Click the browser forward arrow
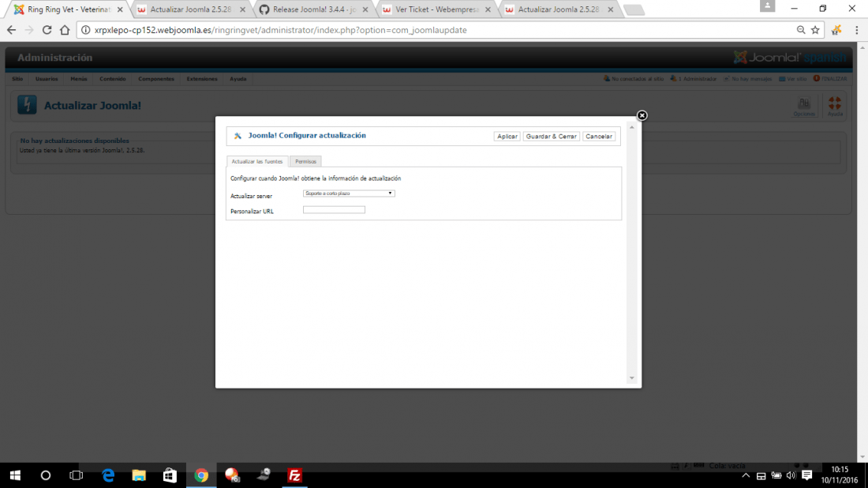868x488 pixels. 28,30
